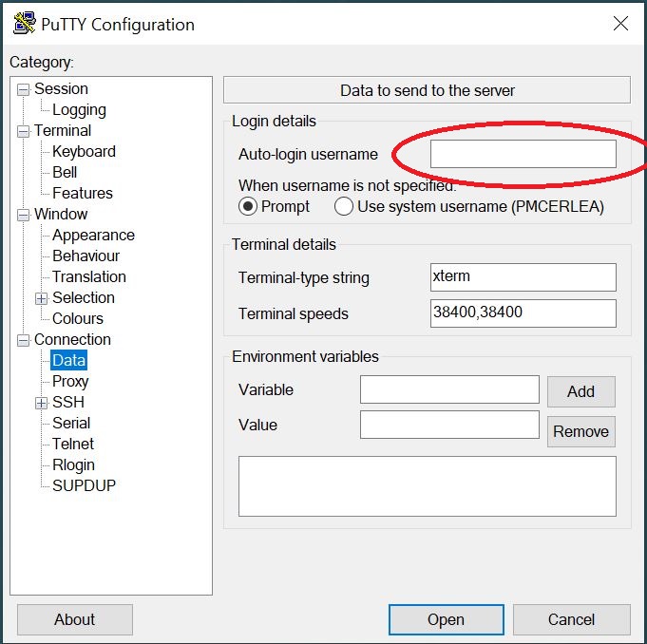
Task: Open Colours settings
Action: (78, 318)
